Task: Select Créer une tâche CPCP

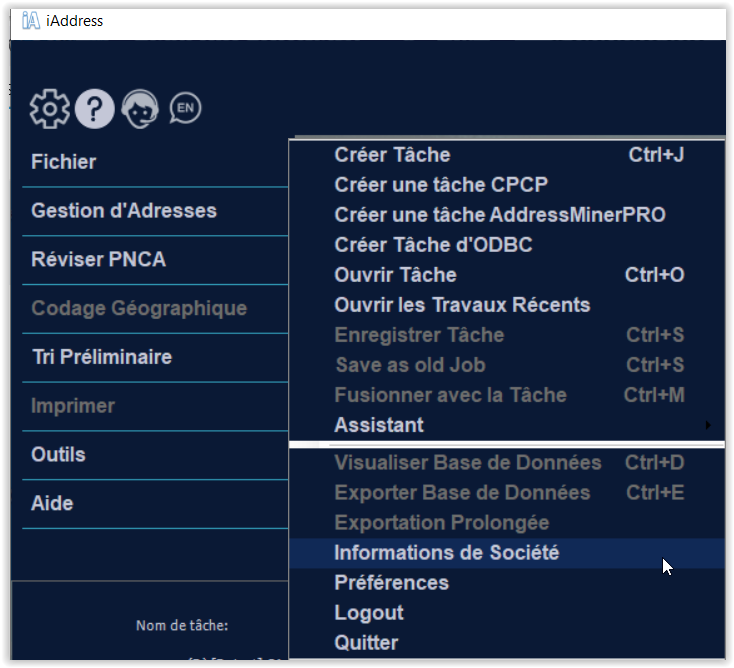Action: click(x=441, y=185)
